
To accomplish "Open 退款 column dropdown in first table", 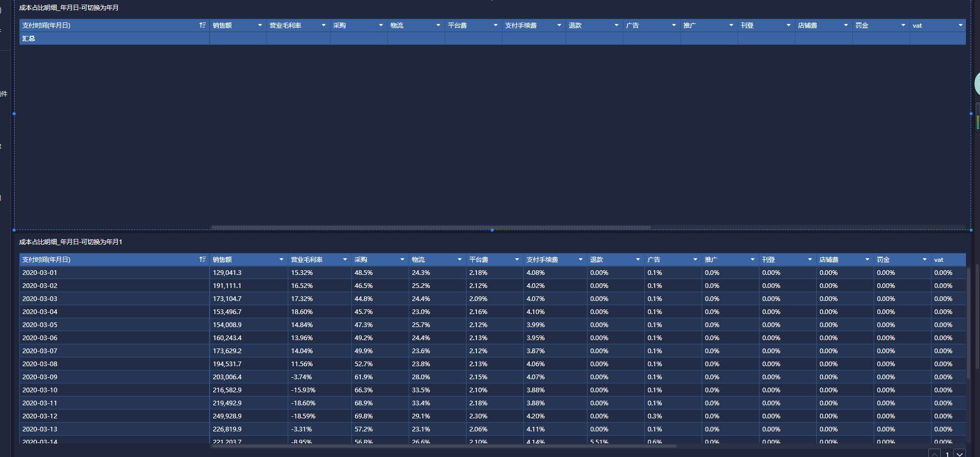I will click(x=617, y=25).
